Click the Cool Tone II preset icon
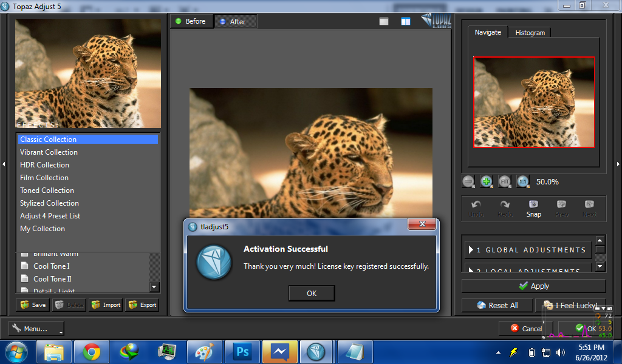622x364 pixels. point(24,278)
